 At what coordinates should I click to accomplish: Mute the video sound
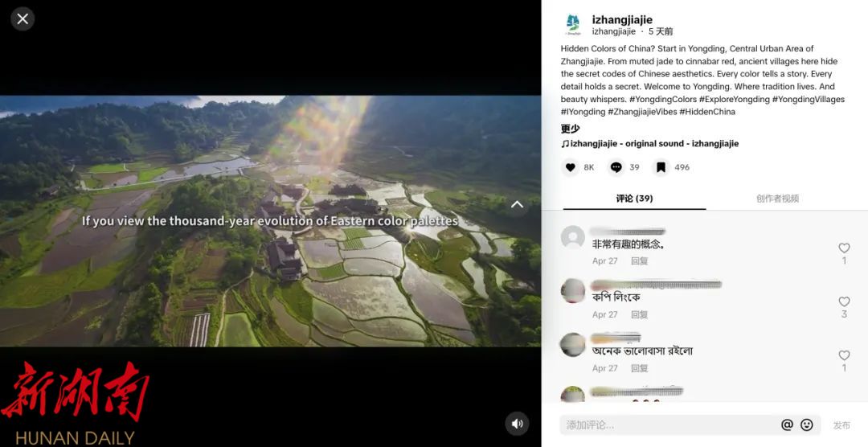[x=517, y=423]
